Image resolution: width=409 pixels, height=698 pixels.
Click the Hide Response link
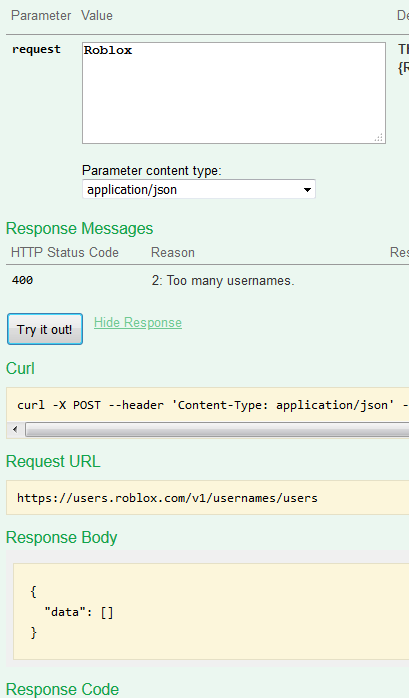coord(138,322)
